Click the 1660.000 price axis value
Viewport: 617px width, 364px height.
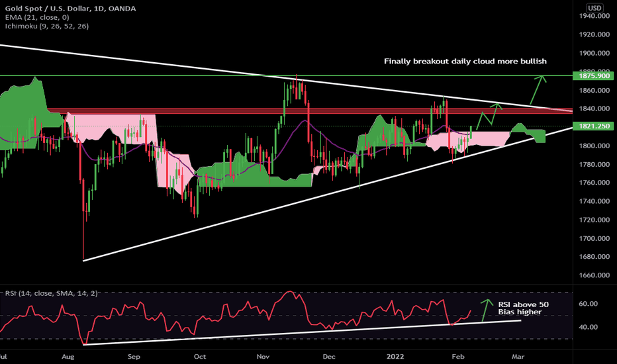click(594, 275)
